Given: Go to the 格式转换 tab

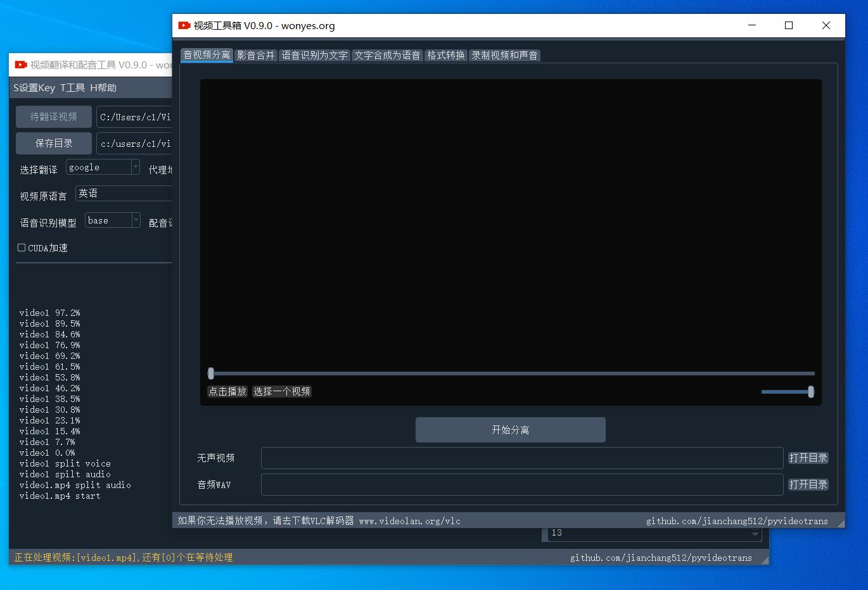Looking at the screenshot, I should click(446, 56).
